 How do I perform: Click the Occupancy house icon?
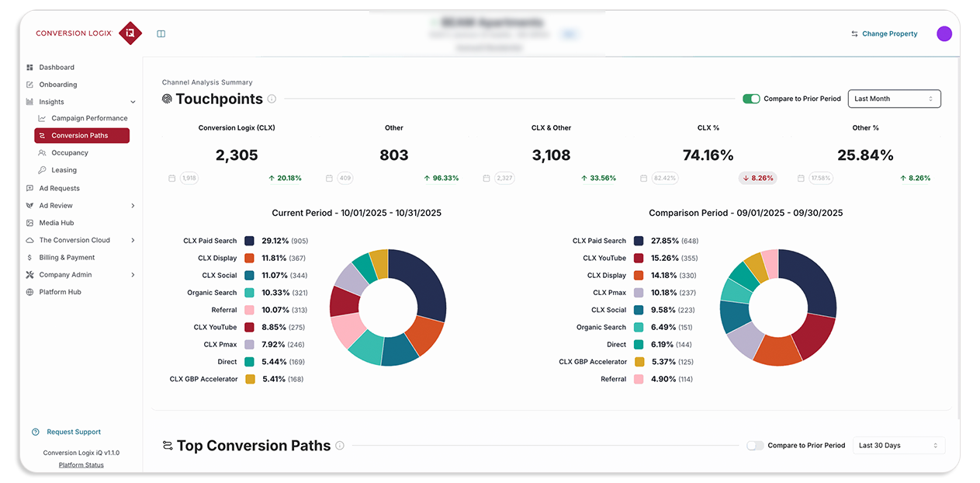coord(42,153)
